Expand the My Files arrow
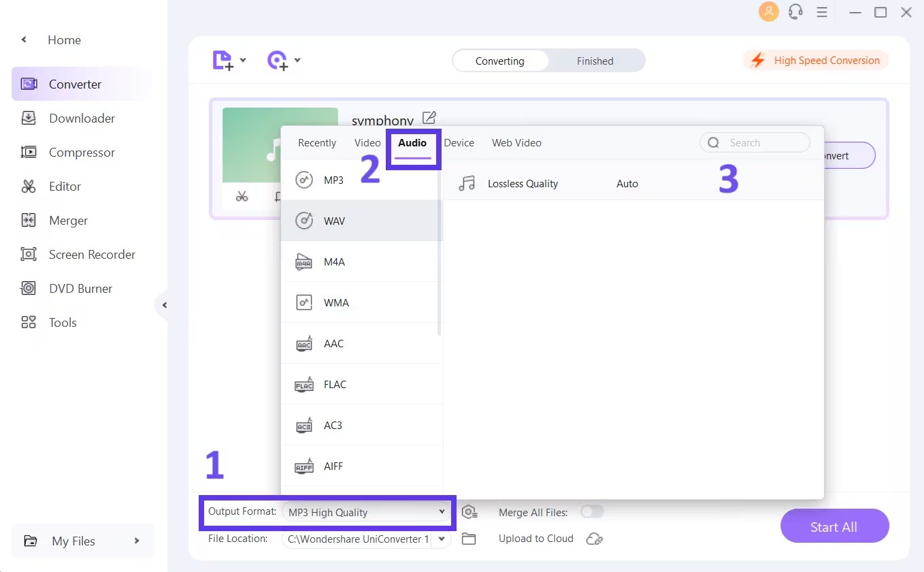Image resolution: width=924 pixels, height=572 pixels. tap(137, 541)
